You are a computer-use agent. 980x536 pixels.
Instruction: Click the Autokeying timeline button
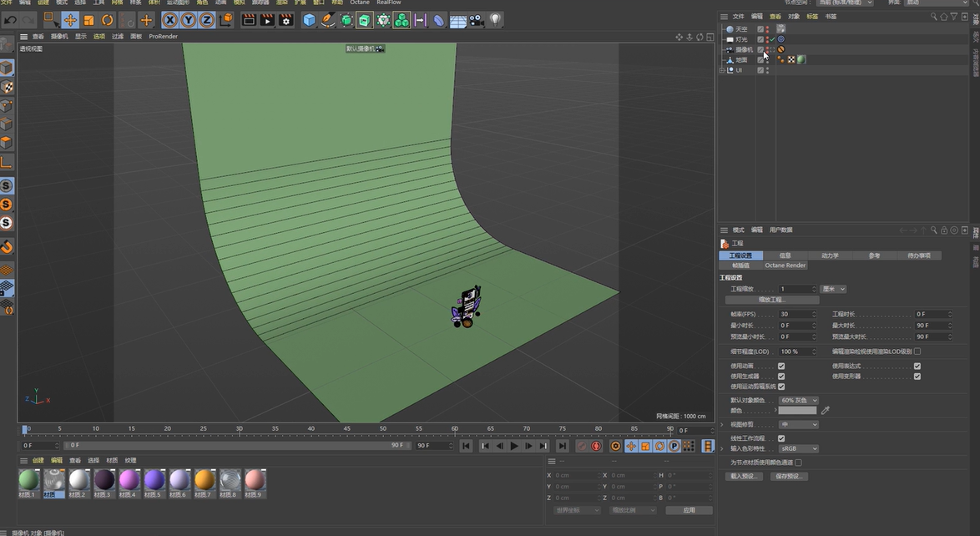click(596, 446)
